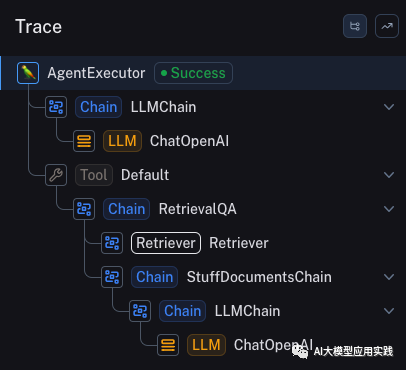Viewport: 406px width, 370px height.
Task: Collapse the Default tool row chevron
Action: coord(389,175)
